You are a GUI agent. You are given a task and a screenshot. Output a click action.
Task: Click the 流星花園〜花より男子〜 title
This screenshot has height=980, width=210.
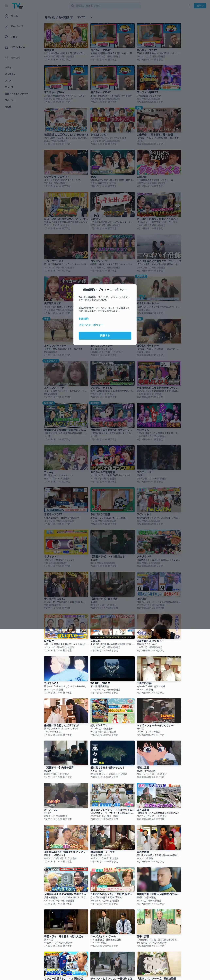[x=150, y=641]
